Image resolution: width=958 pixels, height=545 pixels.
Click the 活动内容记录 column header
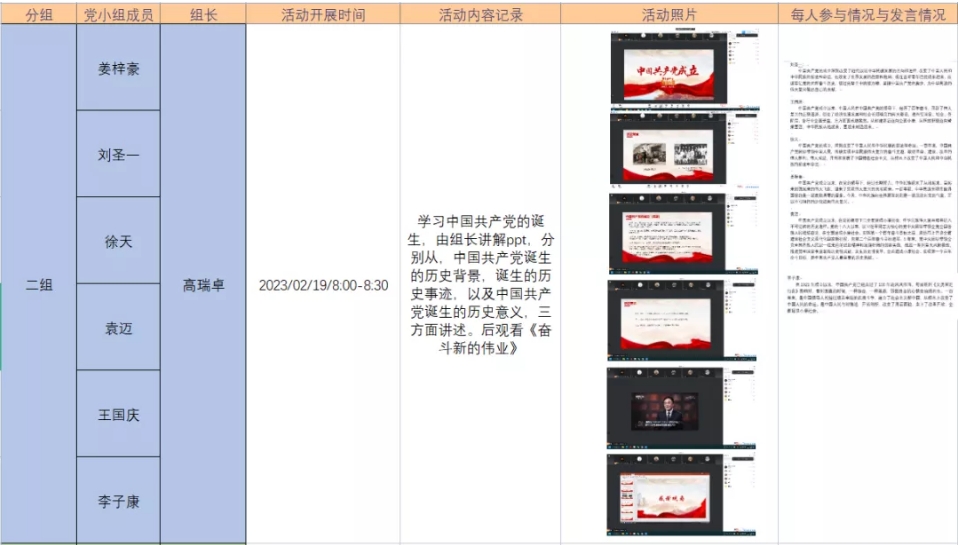[x=480, y=15]
